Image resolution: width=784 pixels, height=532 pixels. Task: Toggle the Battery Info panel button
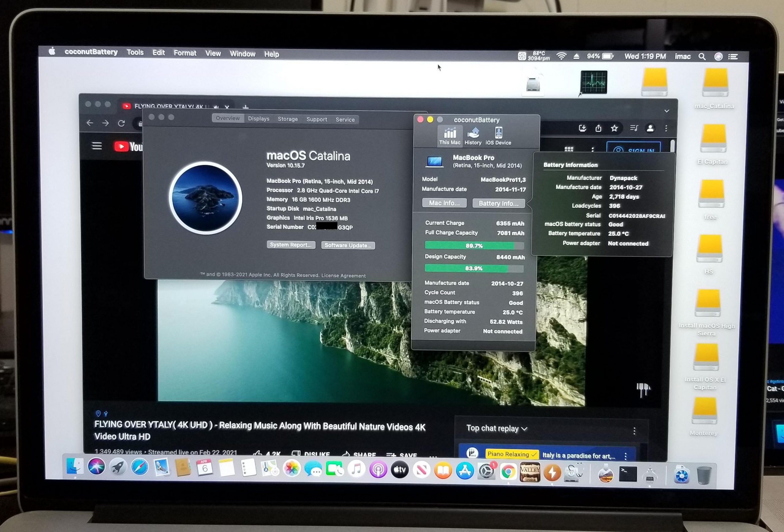point(498,203)
